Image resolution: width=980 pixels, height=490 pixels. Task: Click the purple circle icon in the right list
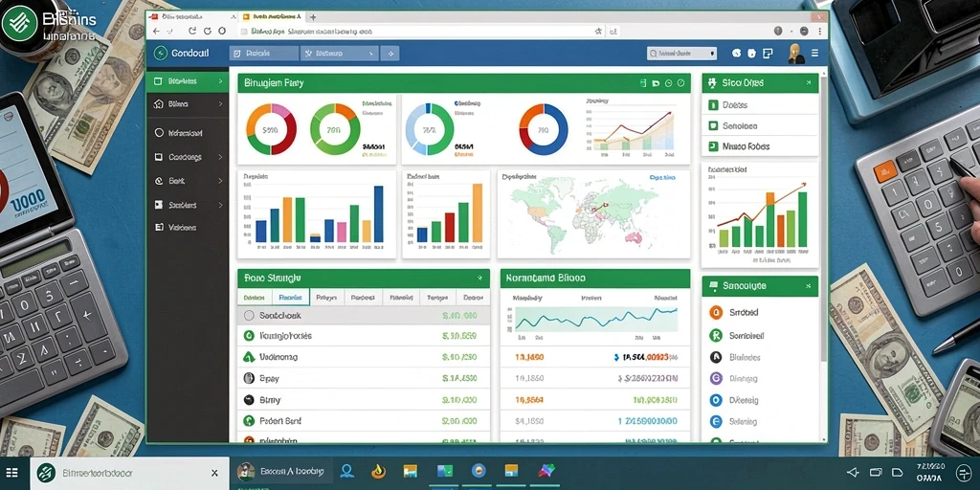tap(716, 378)
